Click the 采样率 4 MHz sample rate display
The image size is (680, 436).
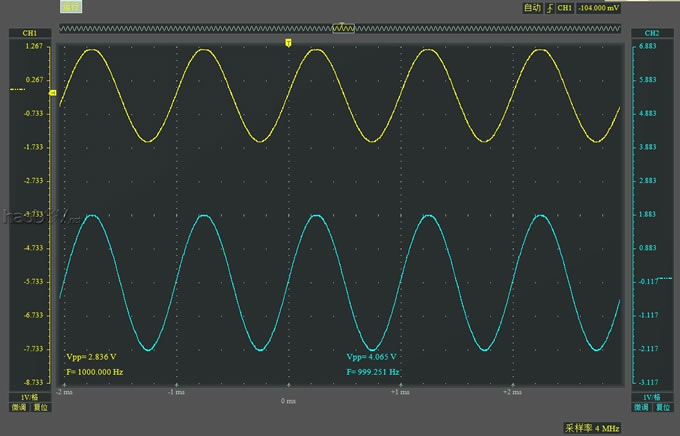click(592, 428)
